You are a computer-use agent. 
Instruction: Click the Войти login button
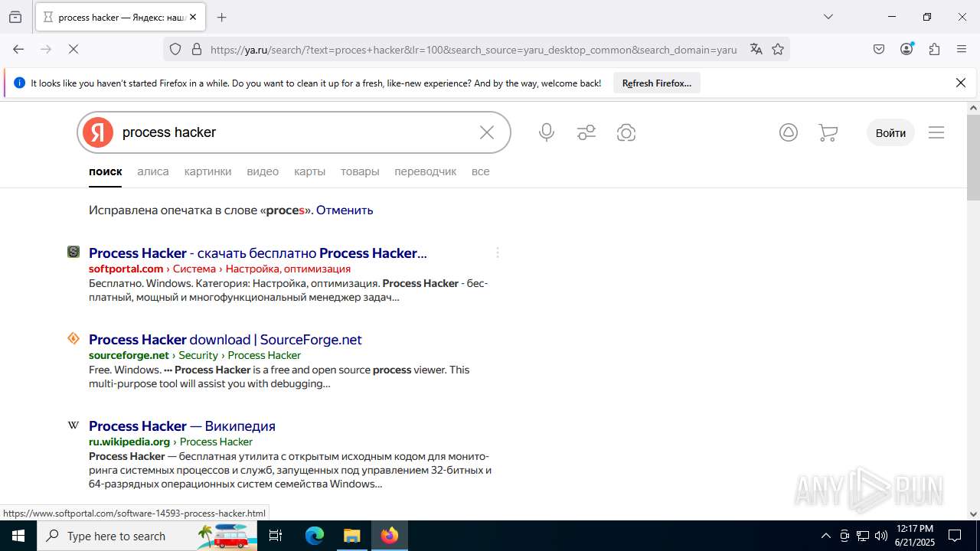[x=890, y=132]
